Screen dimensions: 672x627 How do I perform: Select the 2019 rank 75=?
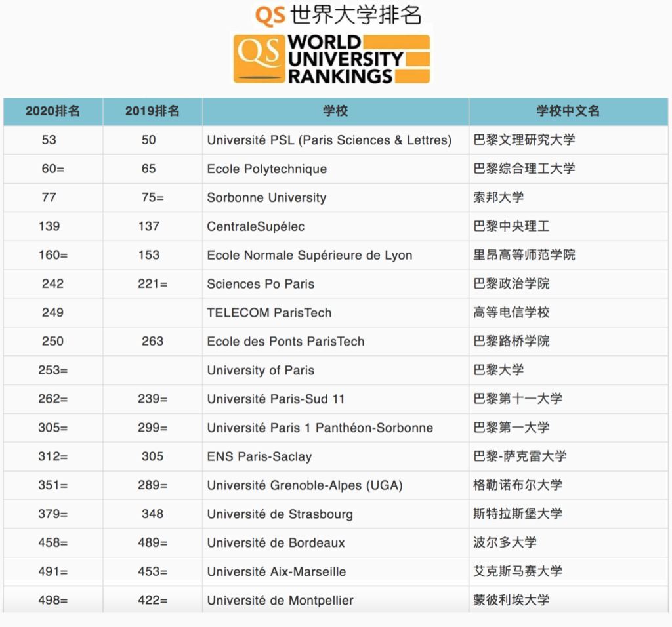tap(152, 197)
